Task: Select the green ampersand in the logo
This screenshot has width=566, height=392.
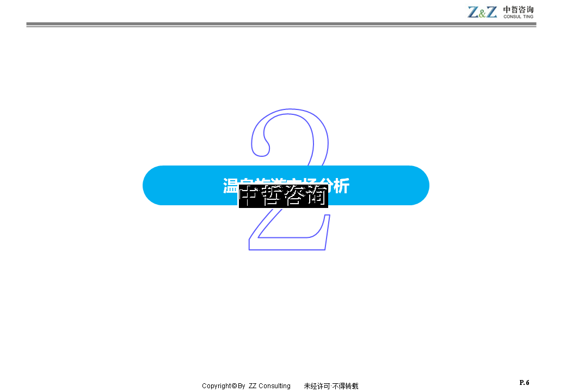Action: tap(482, 13)
